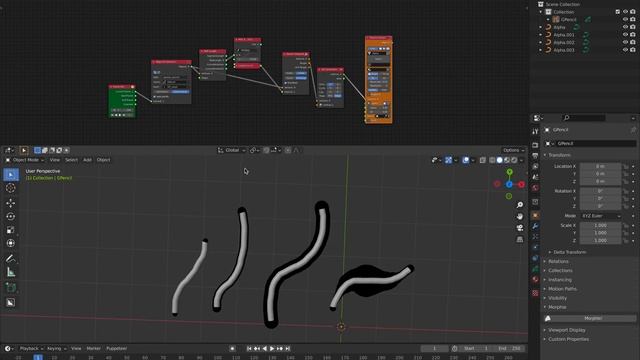Image resolution: width=640 pixels, height=360 pixels.
Task: Open the Render properties tab
Action: (536, 145)
